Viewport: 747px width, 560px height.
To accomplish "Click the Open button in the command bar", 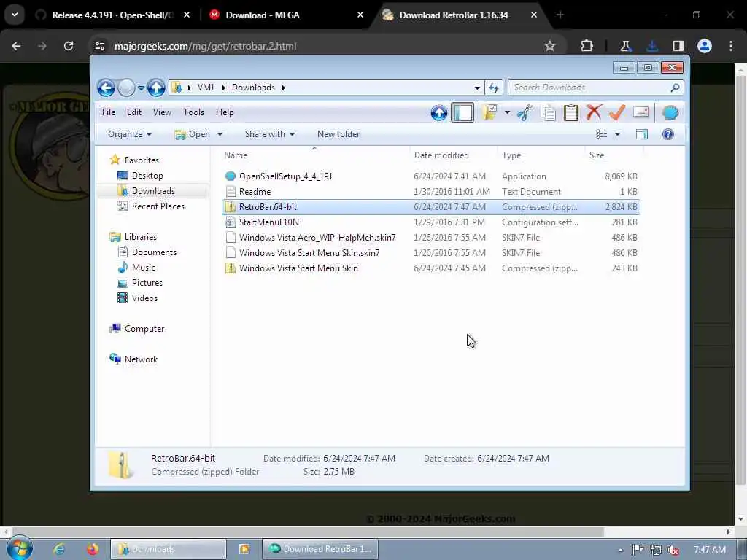I will [193, 134].
